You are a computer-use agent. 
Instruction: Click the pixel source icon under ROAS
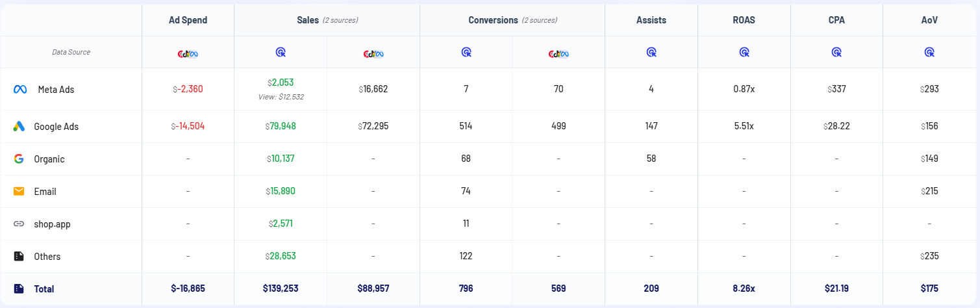coord(744,52)
